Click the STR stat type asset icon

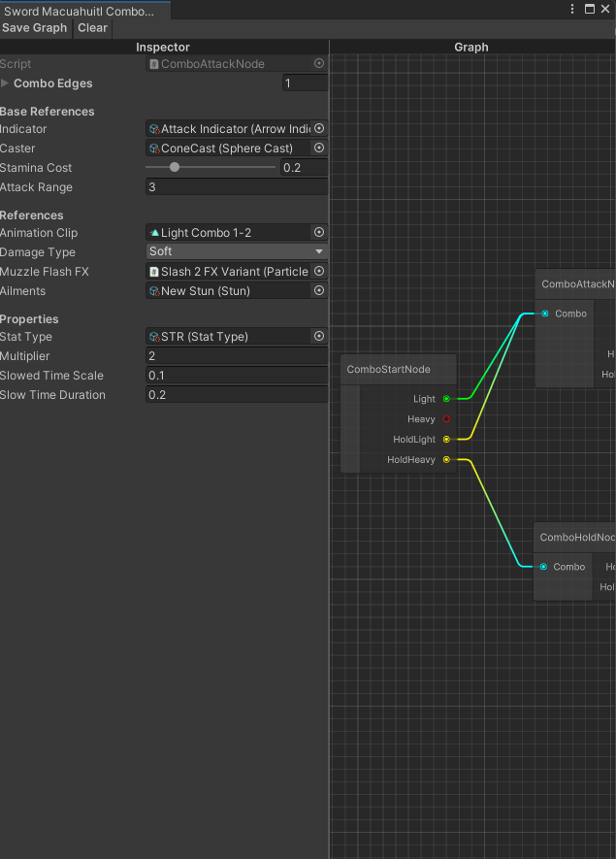tap(154, 337)
